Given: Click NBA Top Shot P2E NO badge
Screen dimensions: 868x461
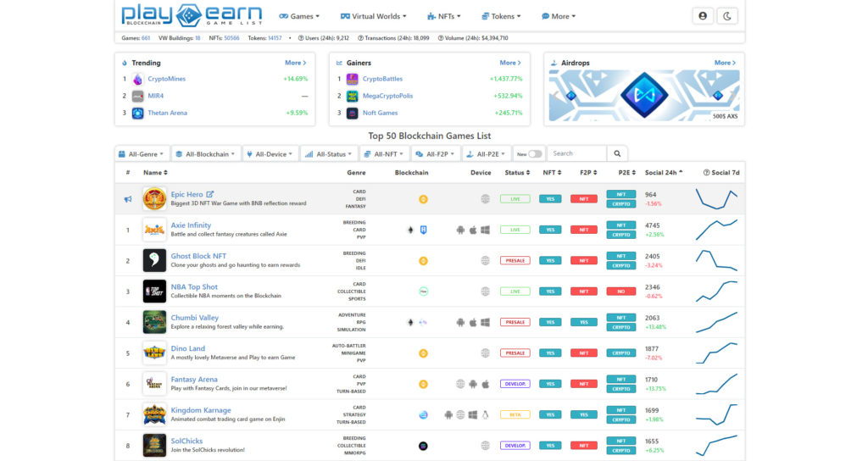Looking at the screenshot, I should 621,292.
